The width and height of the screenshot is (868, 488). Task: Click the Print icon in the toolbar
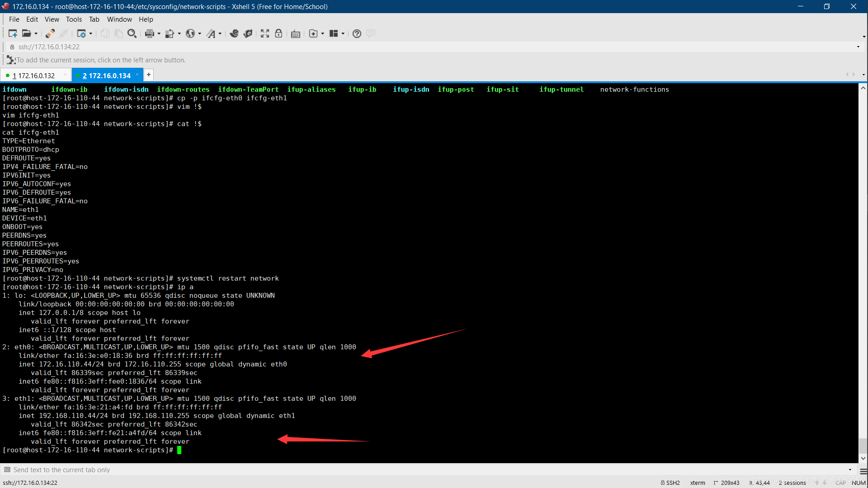coord(150,33)
